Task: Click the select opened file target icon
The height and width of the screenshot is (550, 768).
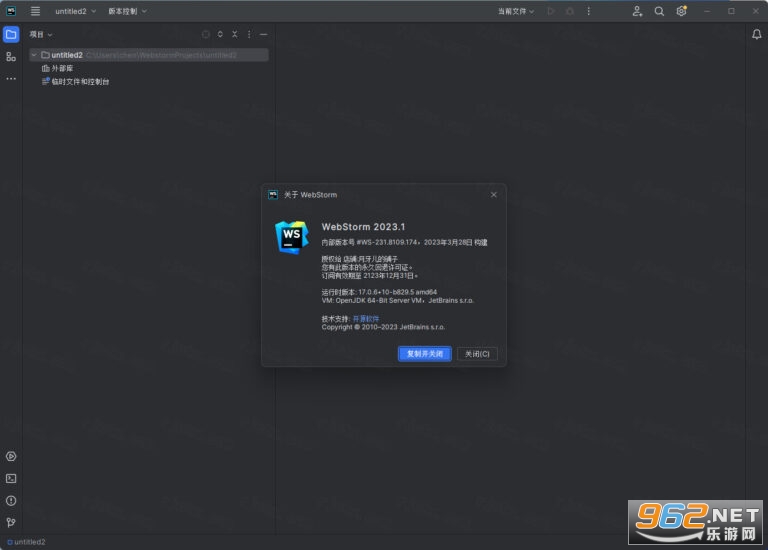Action: point(206,34)
